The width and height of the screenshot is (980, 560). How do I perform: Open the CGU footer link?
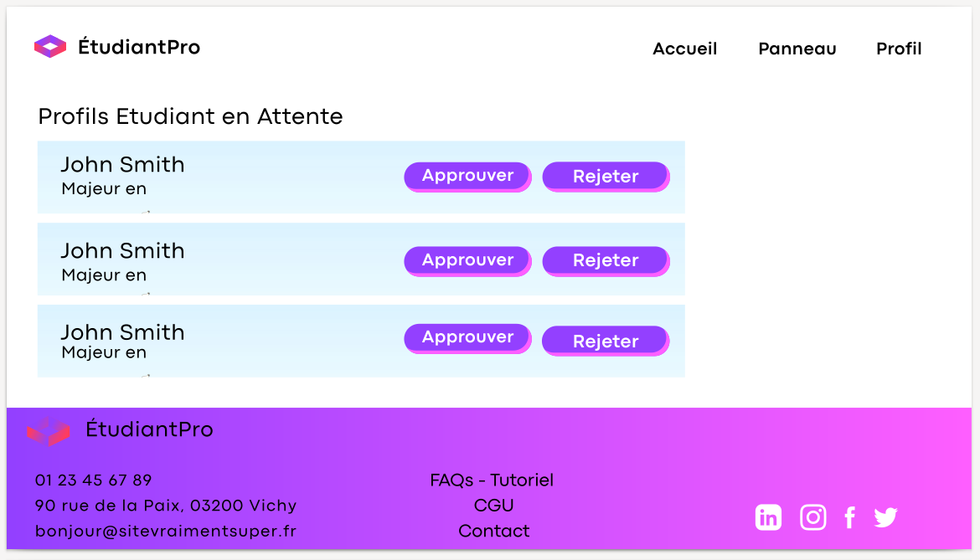coord(493,506)
